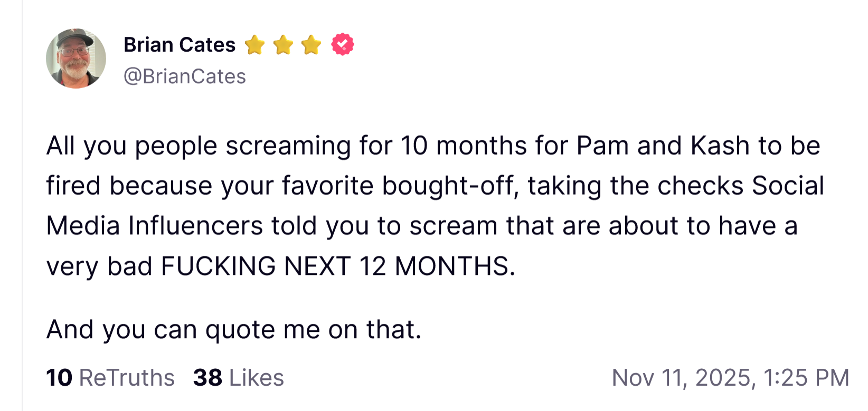This screenshot has width=868, height=411.
Task: Click the middle gold star icon
Action: click(283, 45)
